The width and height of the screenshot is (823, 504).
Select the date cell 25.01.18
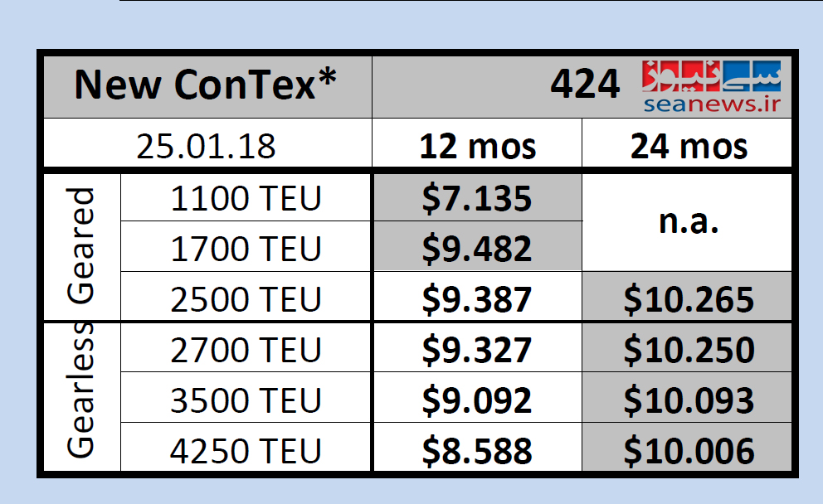(206, 146)
